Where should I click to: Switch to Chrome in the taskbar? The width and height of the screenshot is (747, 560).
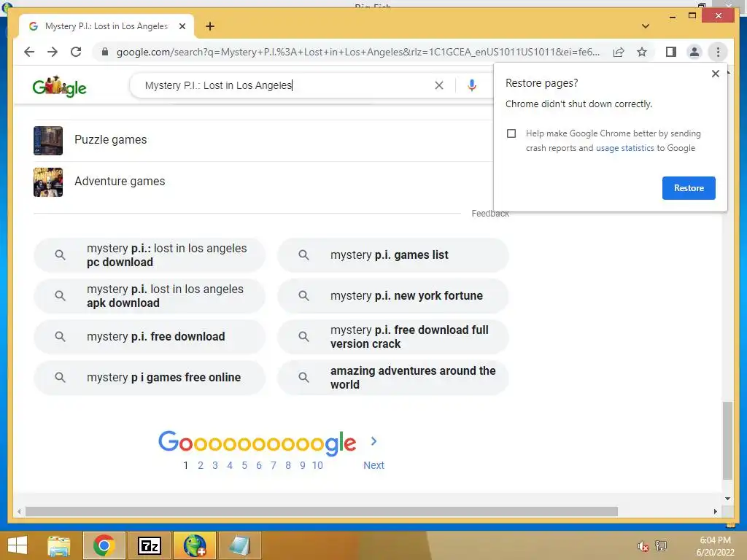point(104,545)
